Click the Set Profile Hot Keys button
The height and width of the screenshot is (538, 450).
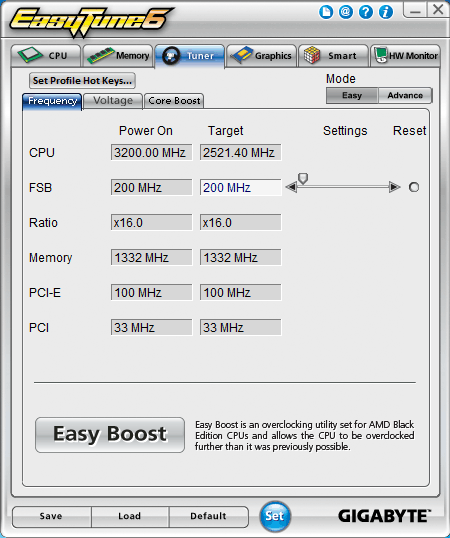82,81
